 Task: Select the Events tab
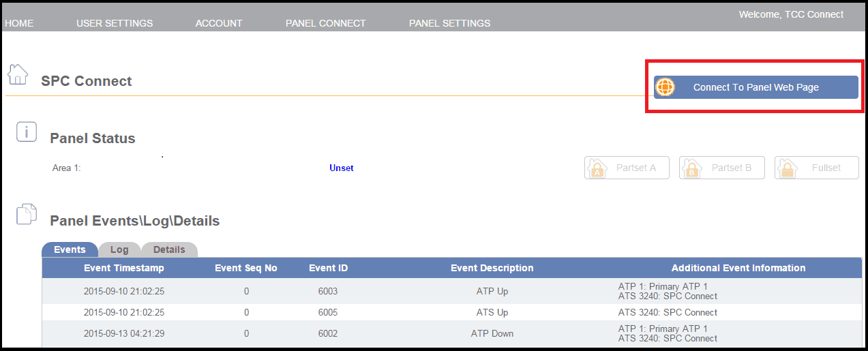(70, 249)
